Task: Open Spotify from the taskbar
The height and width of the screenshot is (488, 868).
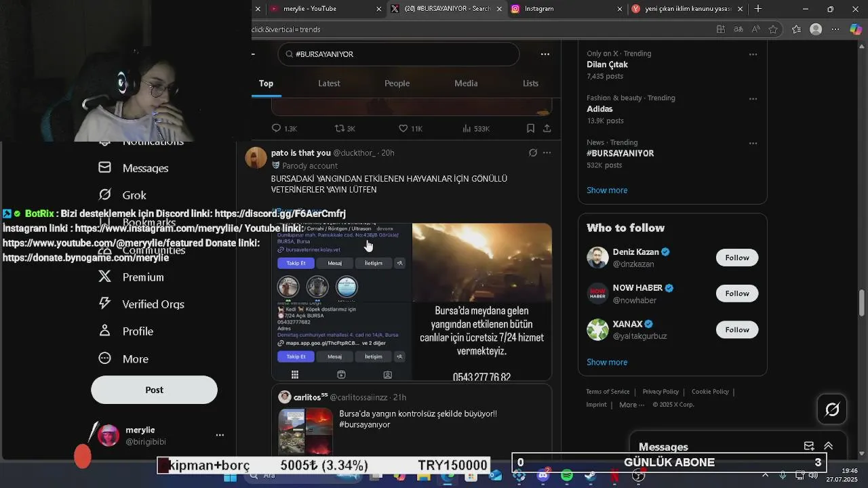Action: click(567, 476)
